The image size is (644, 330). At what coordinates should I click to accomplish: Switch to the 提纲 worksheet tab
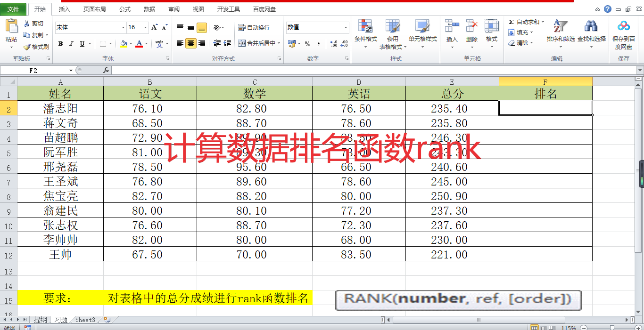pyautogui.click(x=40, y=320)
